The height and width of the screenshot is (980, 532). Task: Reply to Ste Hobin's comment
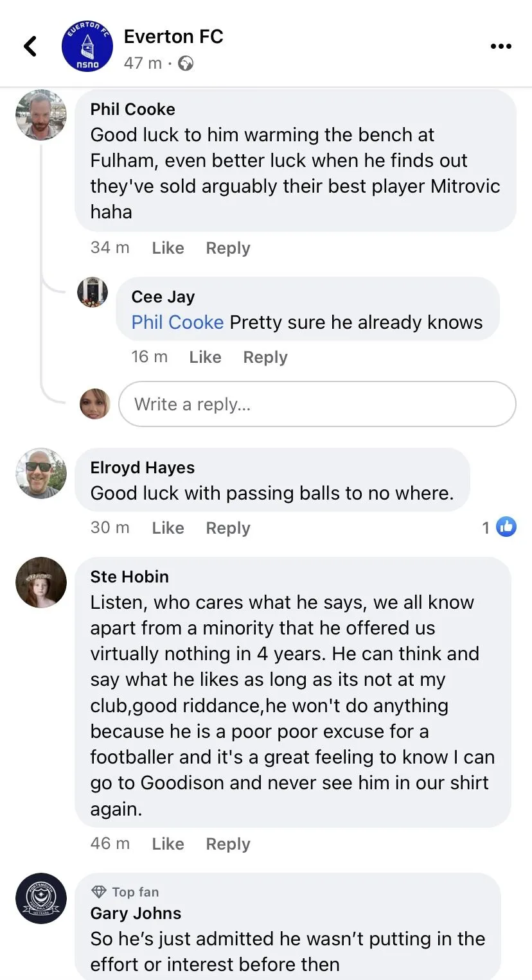227,844
